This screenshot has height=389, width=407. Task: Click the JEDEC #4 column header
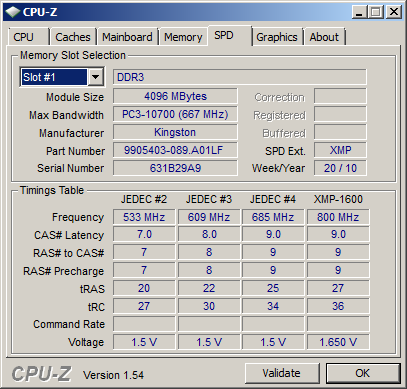tap(273, 199)
